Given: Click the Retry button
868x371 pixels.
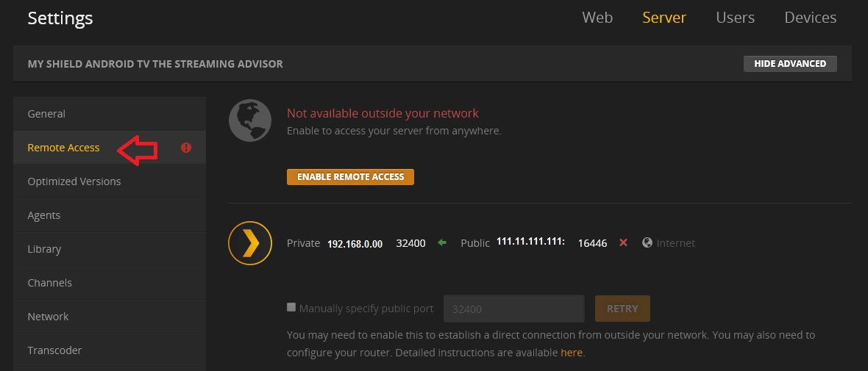Looking at the screenshot, I should tap(622, 309).
